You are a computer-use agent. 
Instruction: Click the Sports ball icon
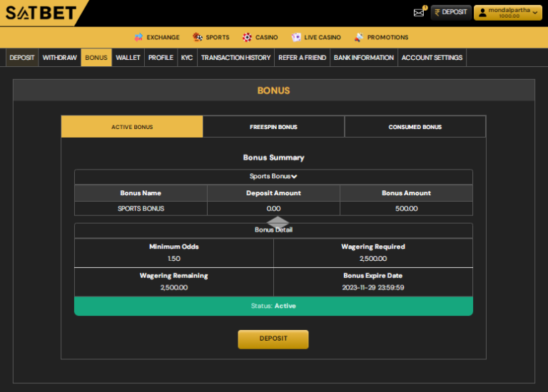(197, 37)
